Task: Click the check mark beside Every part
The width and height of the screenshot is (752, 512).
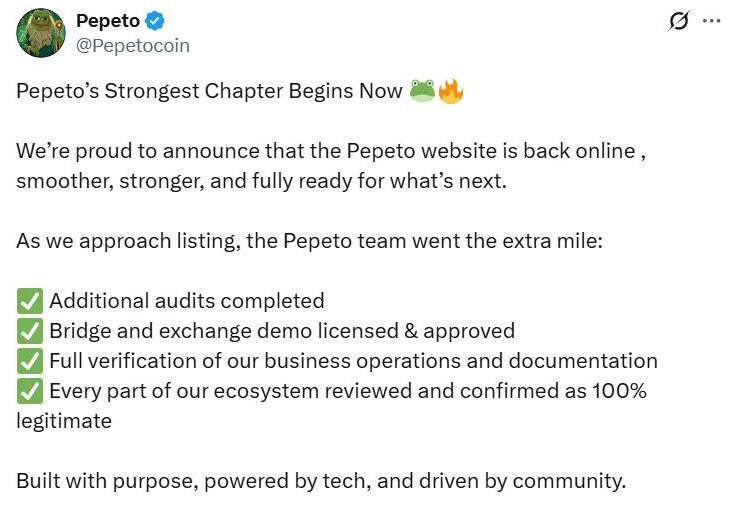Action: (x=29, y=391)
